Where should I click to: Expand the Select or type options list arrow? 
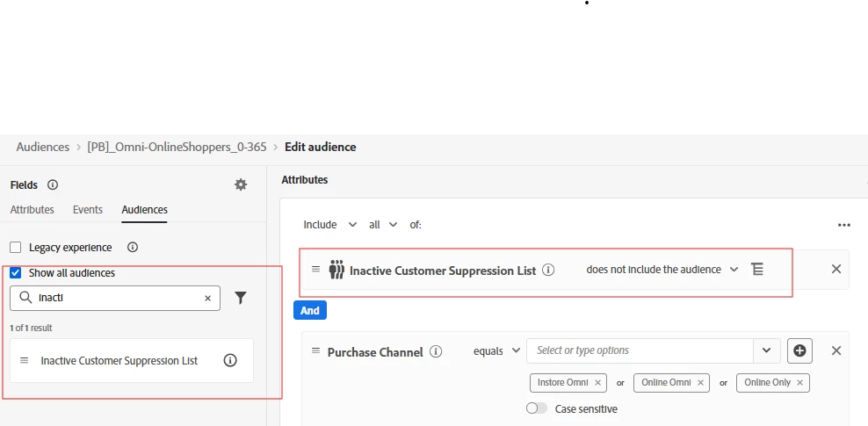(767, 350)
